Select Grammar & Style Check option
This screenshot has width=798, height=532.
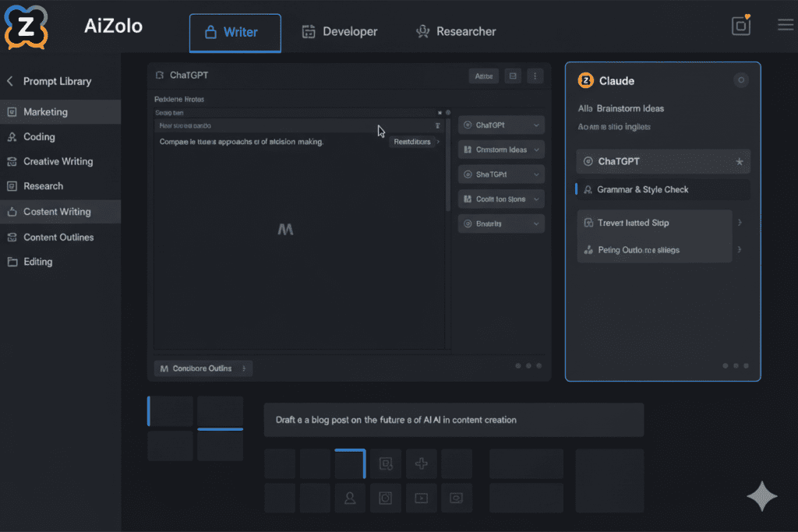[x=642, y=189]
